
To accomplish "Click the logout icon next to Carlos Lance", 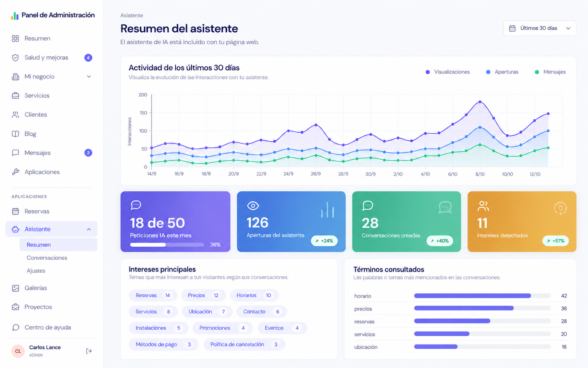I will coord(89,351).
